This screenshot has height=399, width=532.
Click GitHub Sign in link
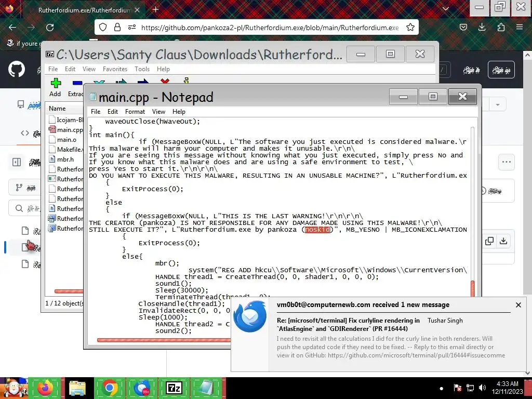point(472,70)
